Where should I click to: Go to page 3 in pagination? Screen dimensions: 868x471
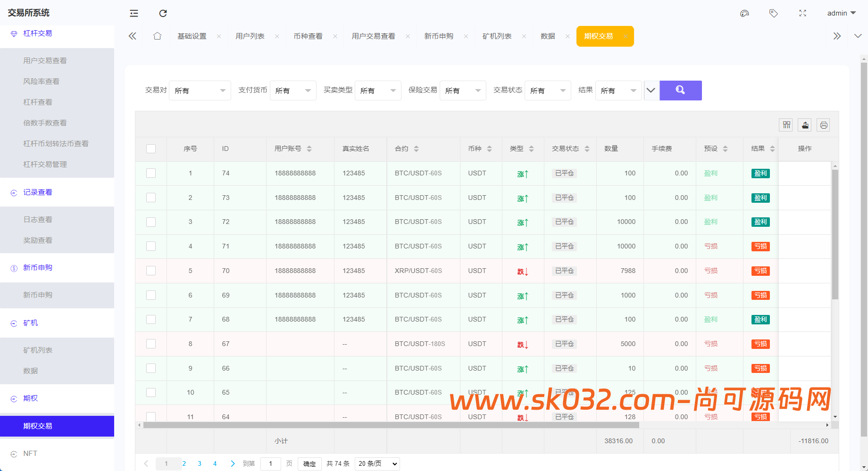(x=200, y=463)
